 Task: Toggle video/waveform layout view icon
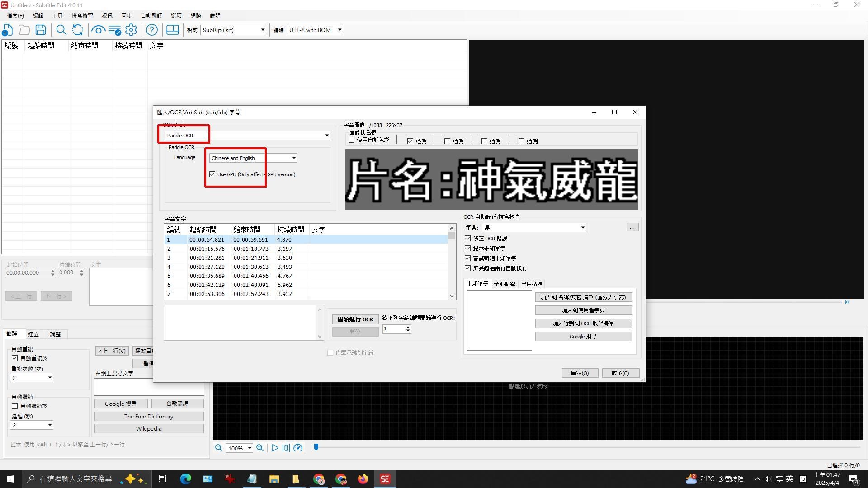click(173, 30)
